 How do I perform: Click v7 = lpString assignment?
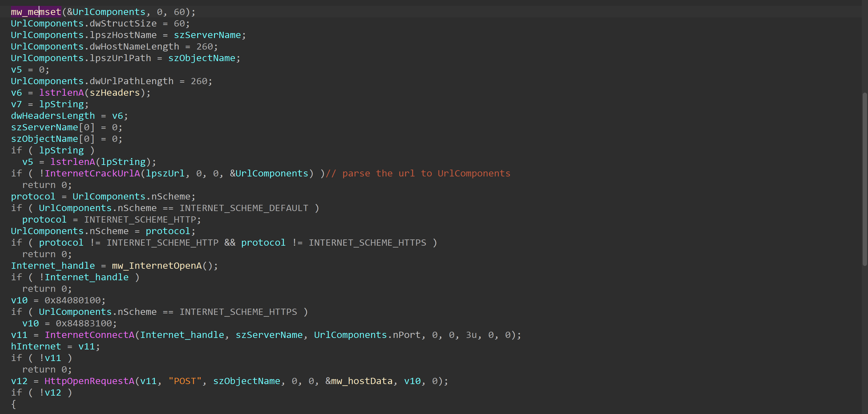pyautogui.click(x=50, y=104)
